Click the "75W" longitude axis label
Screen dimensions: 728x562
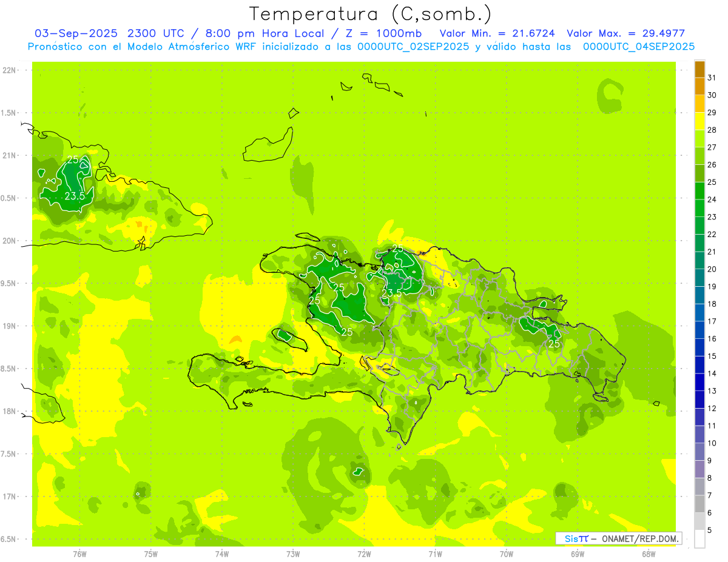coord(151,554)
